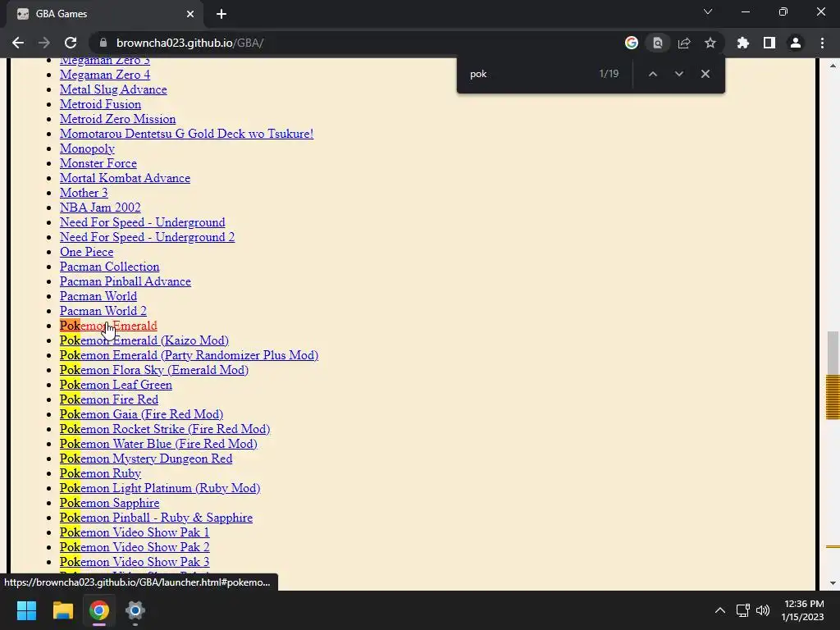
Task: Open Pokemon Video Show Pak 3
Action: [135, 562]
